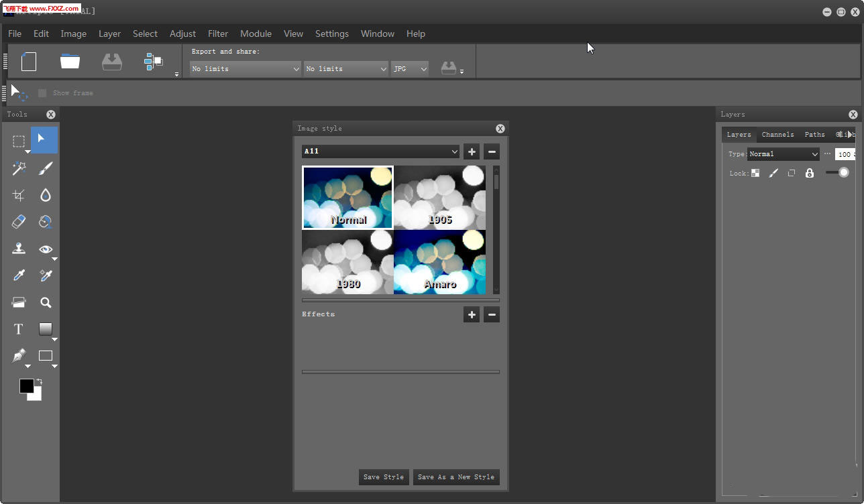Toggle the padlock lock-all icon
Screen dimensions: 864x504
pos(810,173)
